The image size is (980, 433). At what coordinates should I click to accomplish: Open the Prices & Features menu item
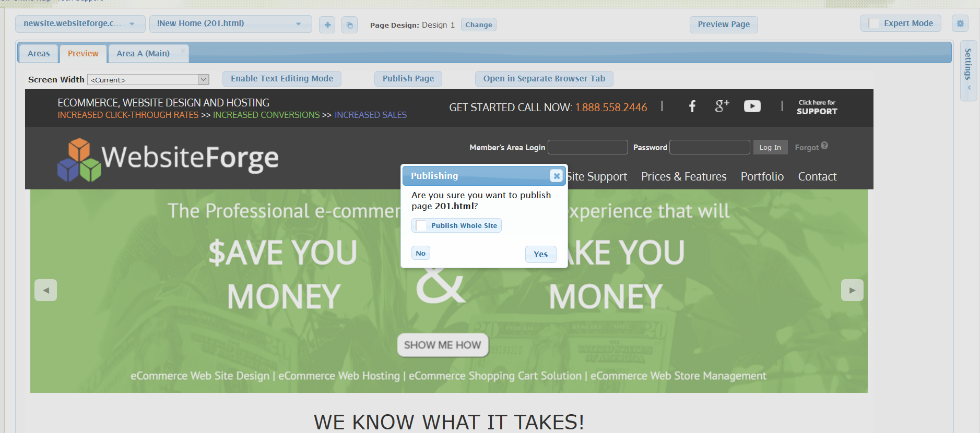pos(684,176)
